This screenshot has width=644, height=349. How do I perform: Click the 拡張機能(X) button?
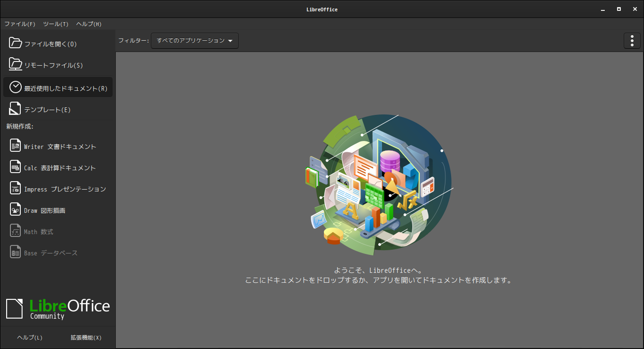[x=86, y=338]
